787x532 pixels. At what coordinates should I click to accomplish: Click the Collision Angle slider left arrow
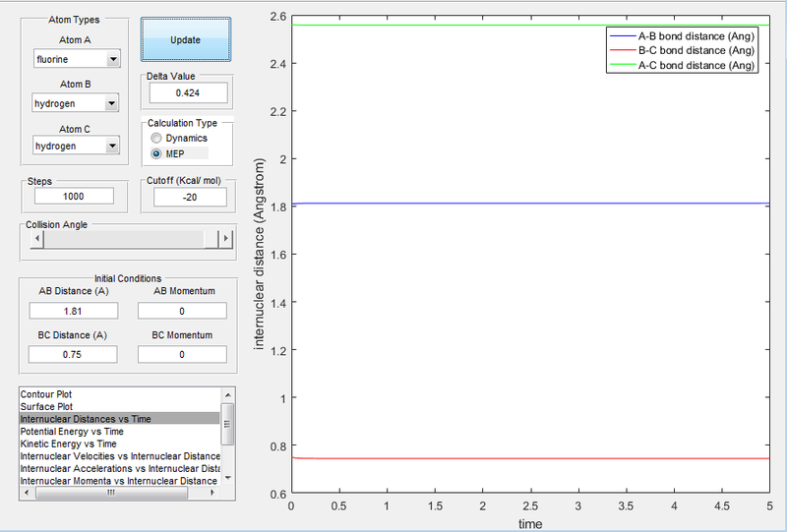(36, 238)
